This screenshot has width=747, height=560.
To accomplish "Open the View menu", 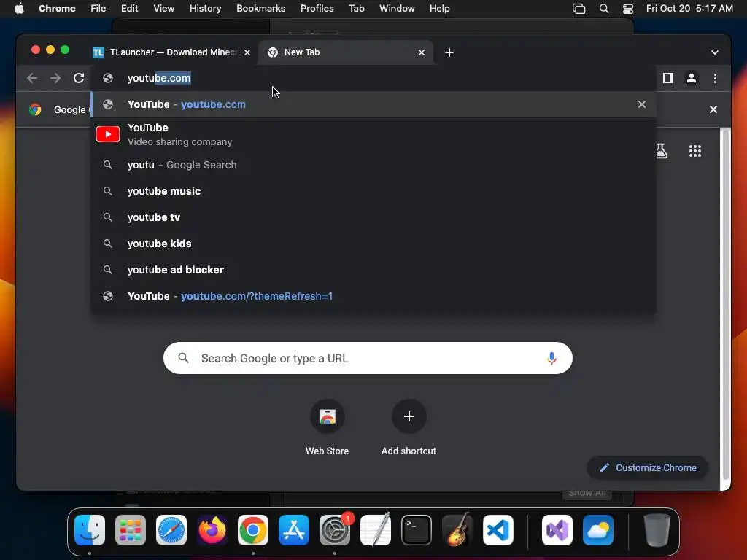I will click(163, 9).
